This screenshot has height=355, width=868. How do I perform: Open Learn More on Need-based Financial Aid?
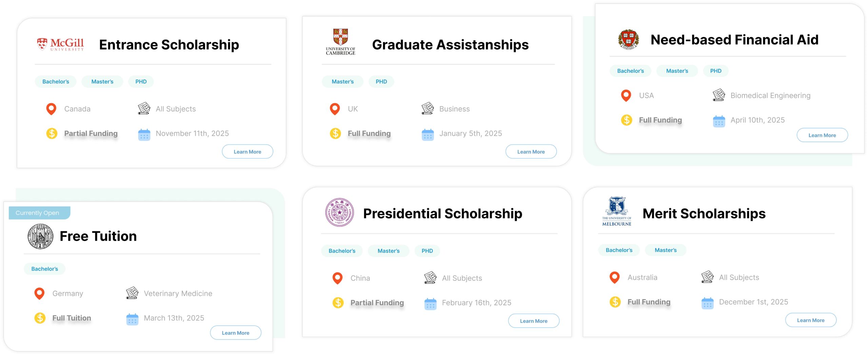click(x=822, y=135)
